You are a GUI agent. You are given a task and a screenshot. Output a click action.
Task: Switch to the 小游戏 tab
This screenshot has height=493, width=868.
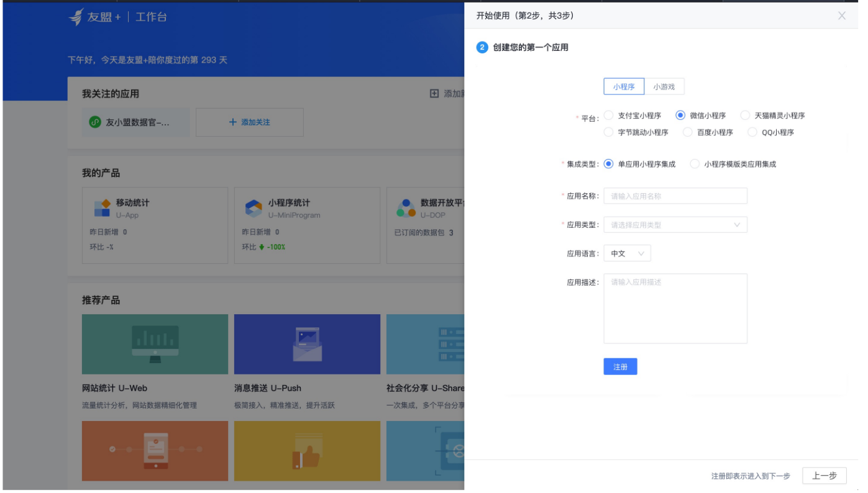pos(664,87)
